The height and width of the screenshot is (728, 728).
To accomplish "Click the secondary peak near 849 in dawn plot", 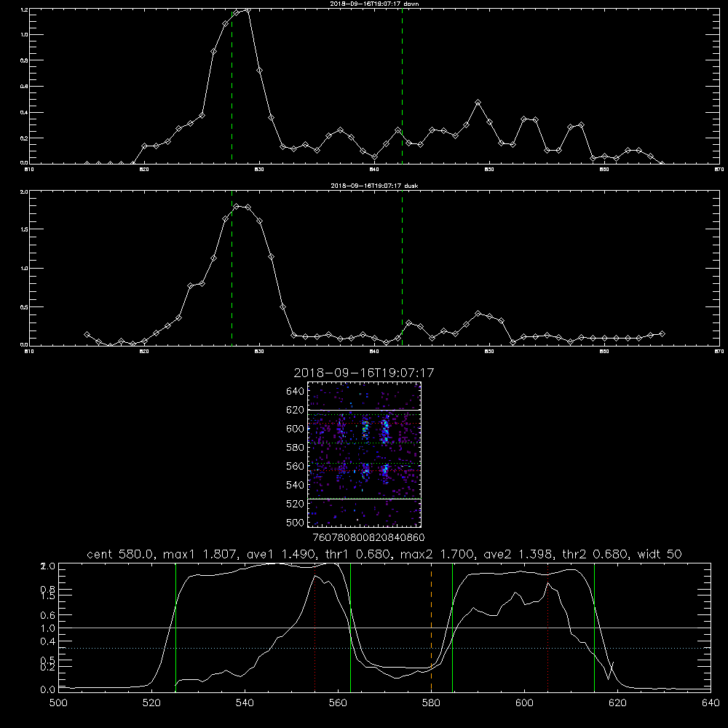I will (478, 102).
